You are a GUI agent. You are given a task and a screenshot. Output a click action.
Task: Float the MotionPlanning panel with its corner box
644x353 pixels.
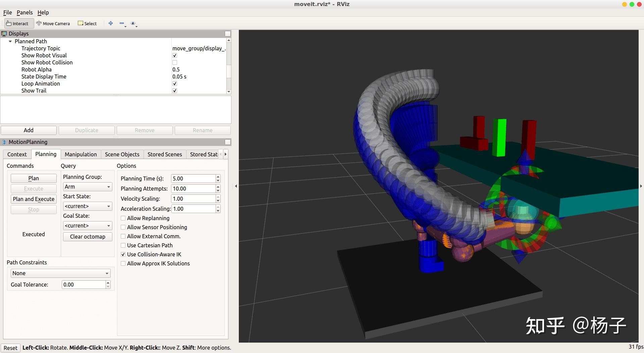coord(228,142)
